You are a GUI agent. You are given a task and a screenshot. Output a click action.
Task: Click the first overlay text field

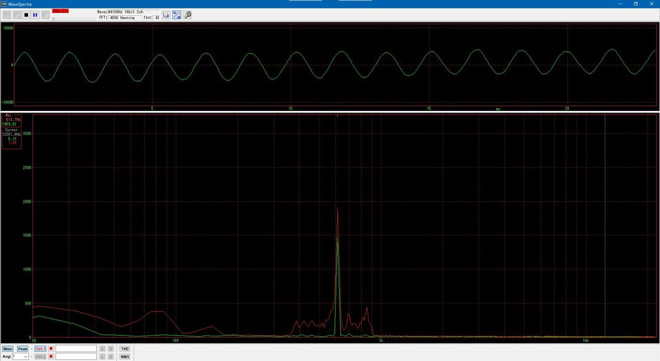pyautogui.click(x=76, y=349)
